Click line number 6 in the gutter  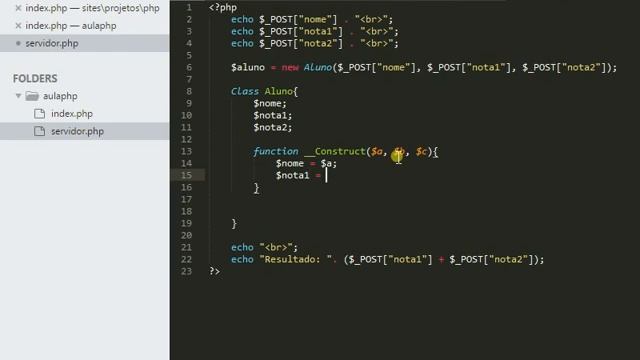coord(189,67)
